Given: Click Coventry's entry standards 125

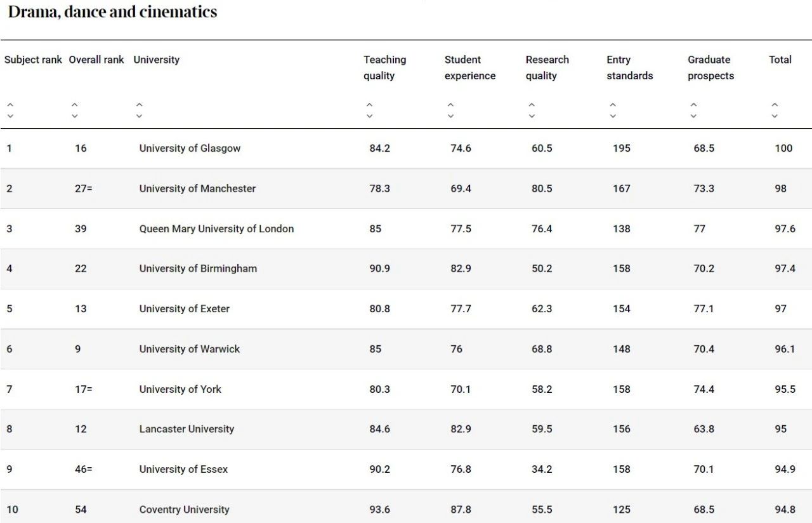Looking at the screenshot, I should [x=622, y=509].
